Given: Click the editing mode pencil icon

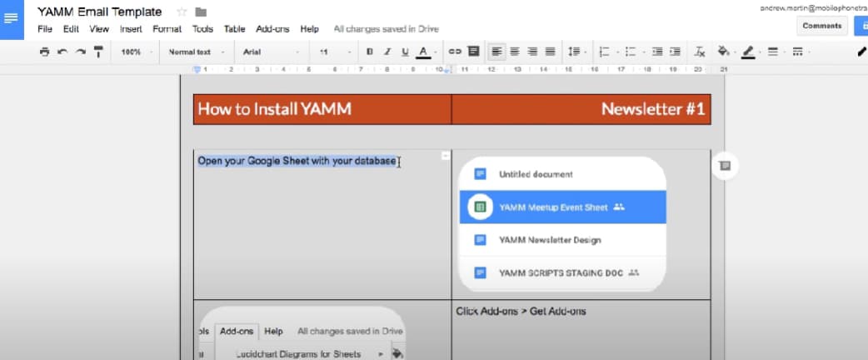Looking at the screenshot, I should coord(862,52).
